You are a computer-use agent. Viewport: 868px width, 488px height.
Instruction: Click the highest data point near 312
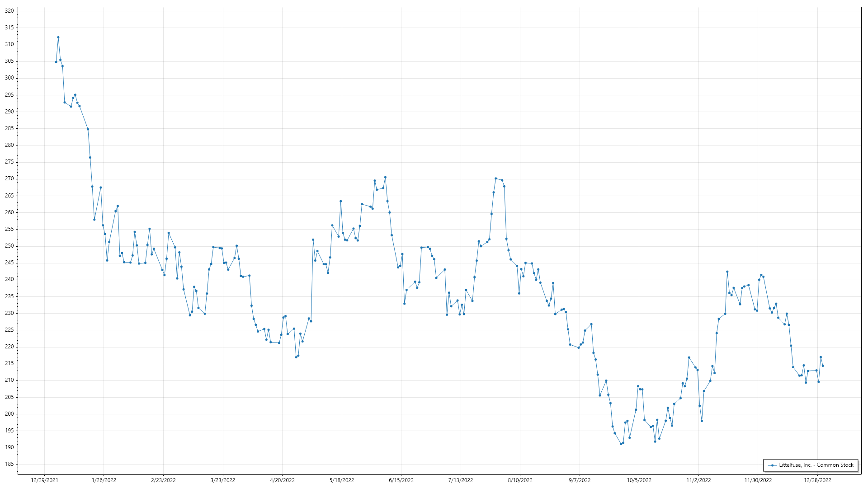click(x=58, y=38)
